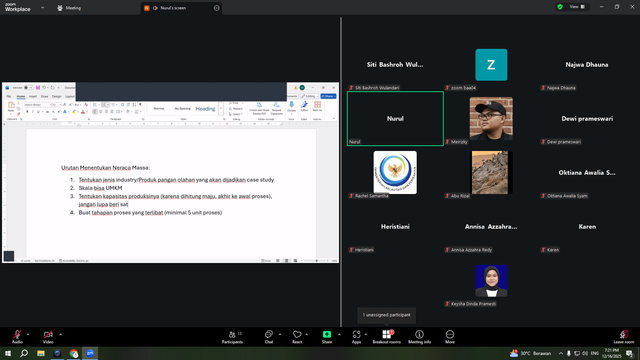Viewport: 640px width, 360px height.
Task: Open the File menu in Word
Action: (9, 96)
